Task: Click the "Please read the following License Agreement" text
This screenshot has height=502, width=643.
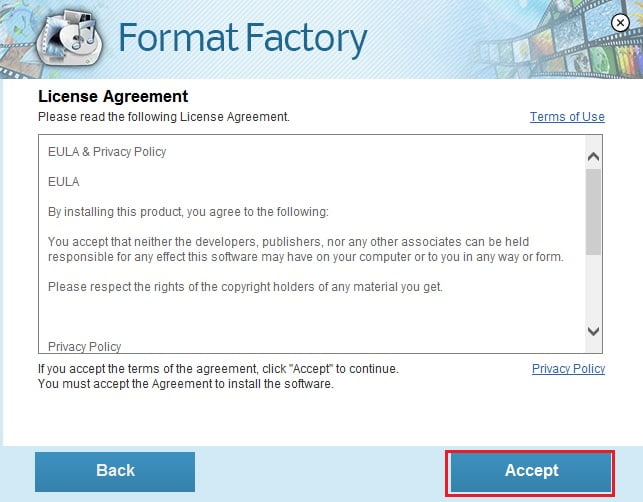Action: (x=164, y=117)
